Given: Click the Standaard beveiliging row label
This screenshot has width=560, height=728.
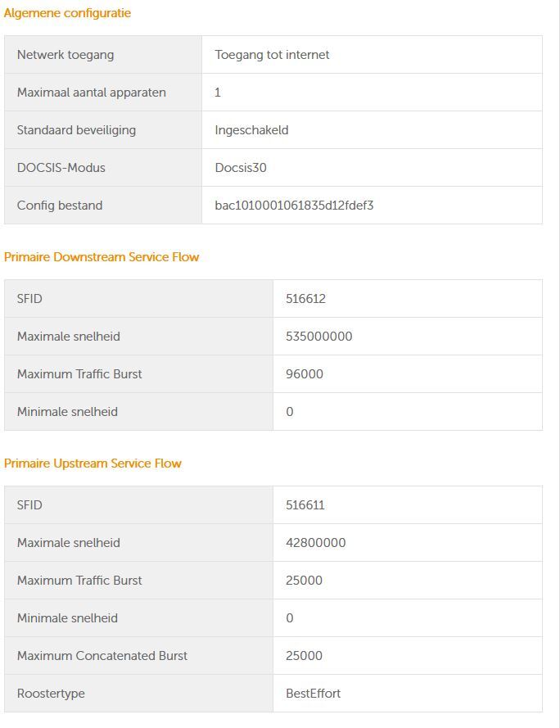Looking at the screenshot, I should [x=76, y=130].
